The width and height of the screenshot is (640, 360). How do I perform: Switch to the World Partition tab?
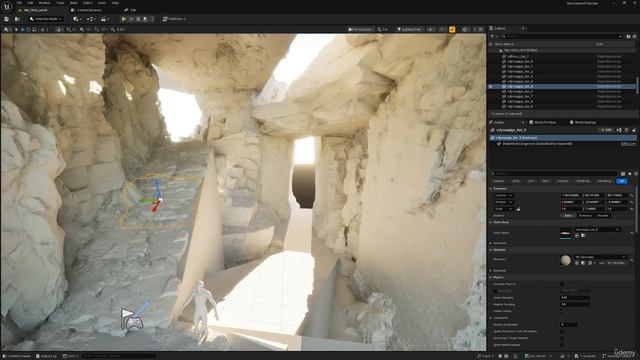coord(543,122)
